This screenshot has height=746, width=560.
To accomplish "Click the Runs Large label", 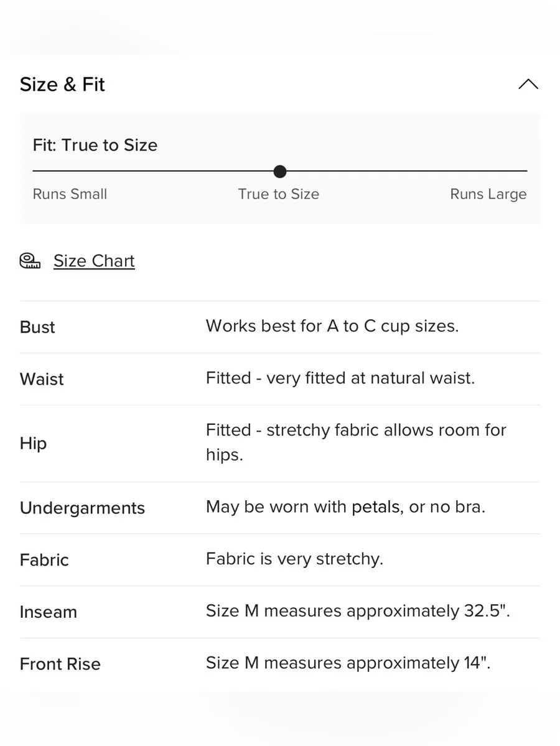I will 488,194.
